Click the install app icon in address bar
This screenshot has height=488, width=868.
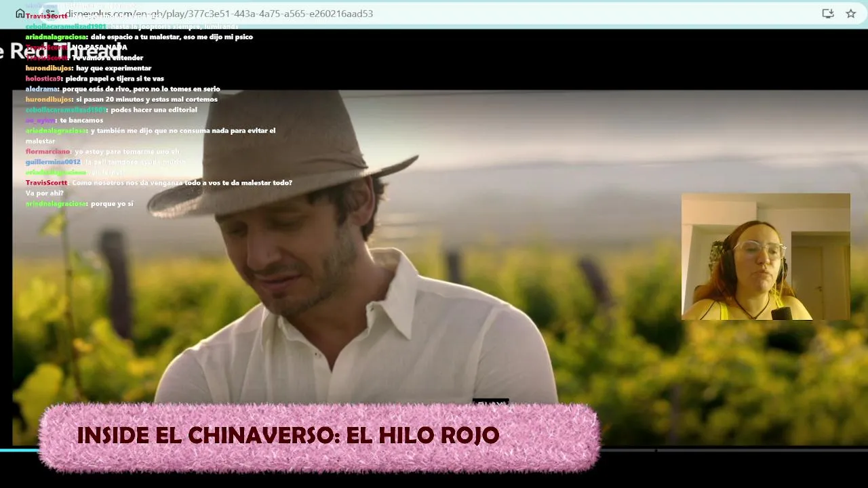coord(828,14)
